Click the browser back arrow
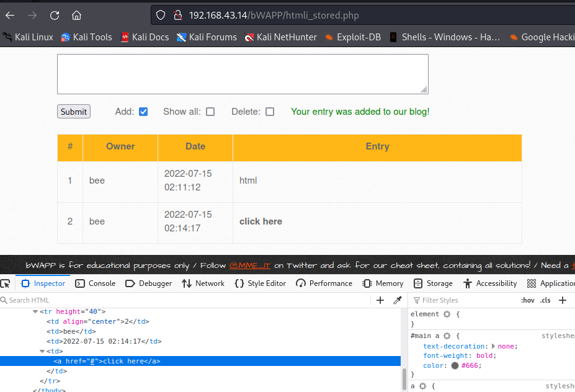 click(9, 15)
